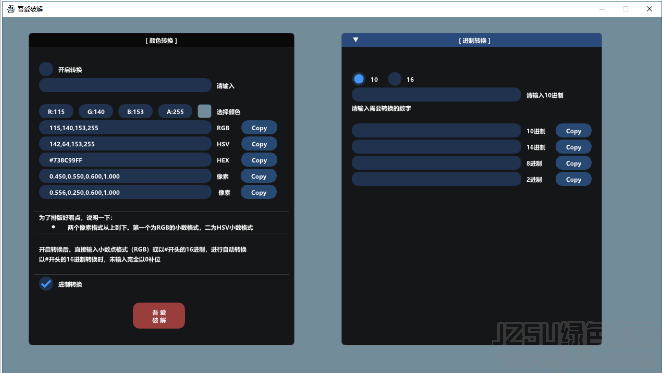Screen dimensions: 662x373
Task: Copy the 10-base result
Action: pyautogui.click(x=573, y=131)
